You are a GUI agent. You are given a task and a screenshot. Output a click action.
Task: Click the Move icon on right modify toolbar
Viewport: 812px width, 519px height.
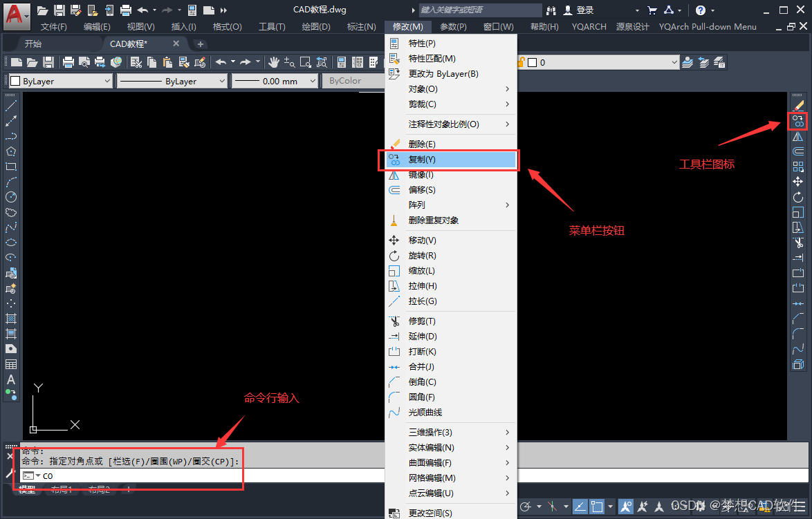[x=798, y=182]
